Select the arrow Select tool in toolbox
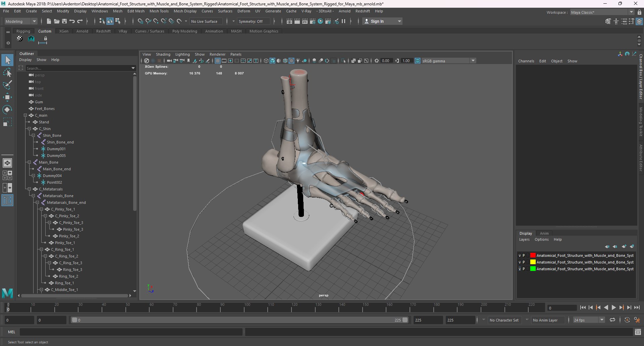The image size is (644, 346). pos(7,60)
